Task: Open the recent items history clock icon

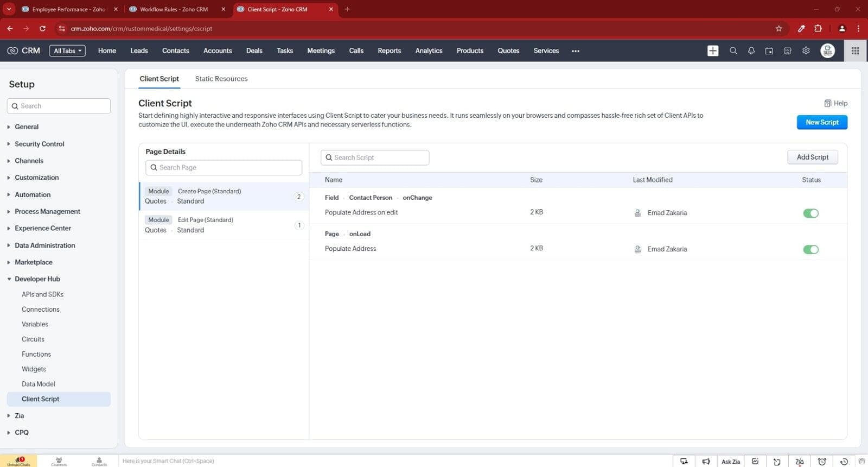Action: [x=844, y=461]
